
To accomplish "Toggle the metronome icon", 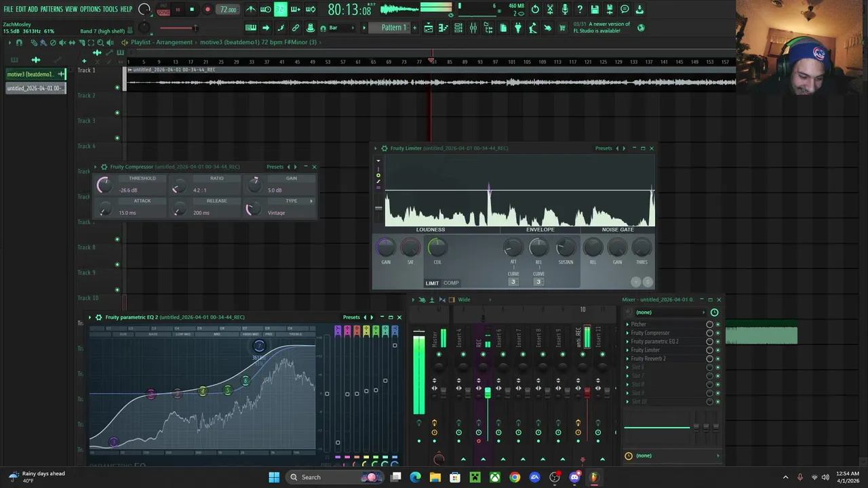I will [251, 9].
